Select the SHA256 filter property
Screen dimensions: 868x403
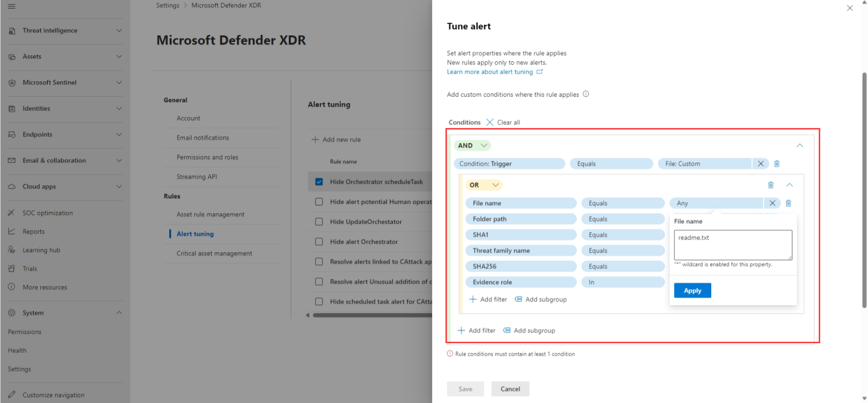[x=521, y=267]
